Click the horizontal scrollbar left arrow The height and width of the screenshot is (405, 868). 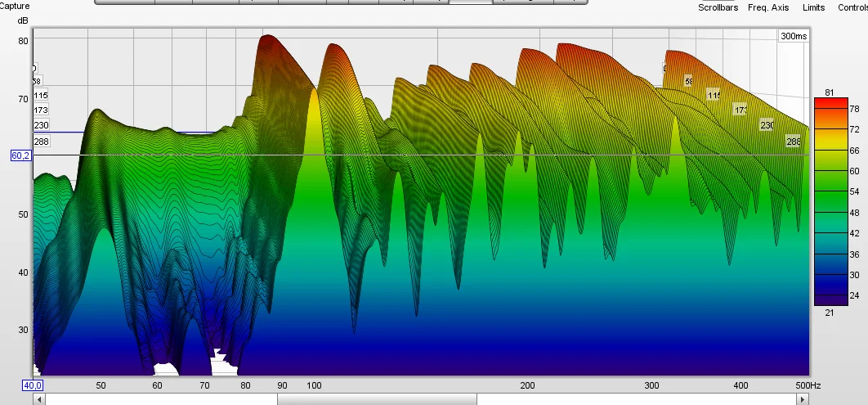(x=38, y=399)
